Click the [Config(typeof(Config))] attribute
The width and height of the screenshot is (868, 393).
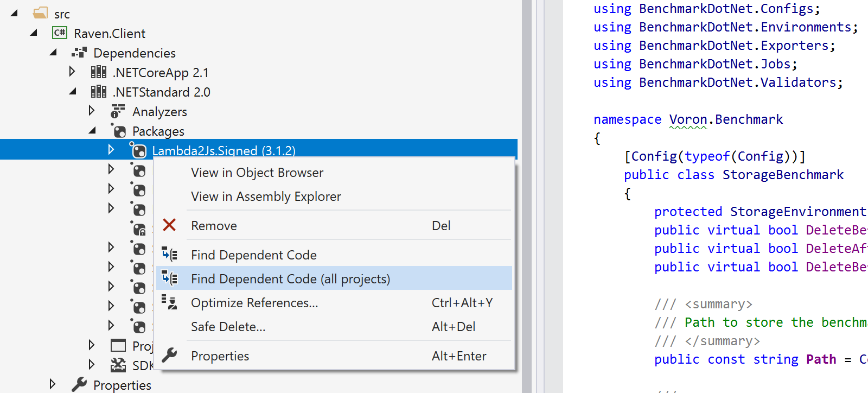(715, 156)
